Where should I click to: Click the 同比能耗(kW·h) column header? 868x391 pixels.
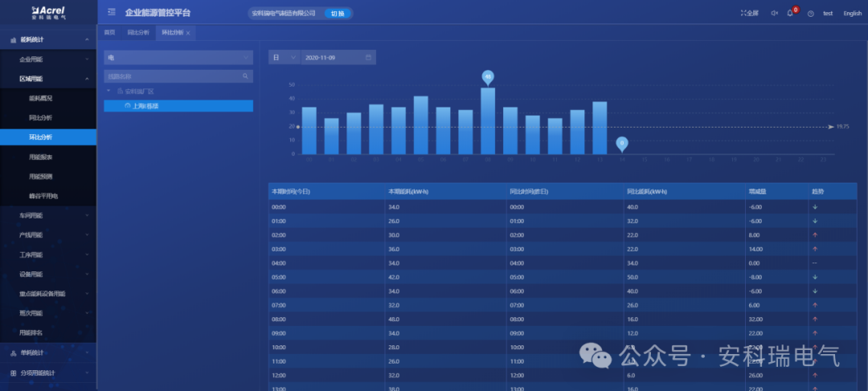click(x=646, y=191)
